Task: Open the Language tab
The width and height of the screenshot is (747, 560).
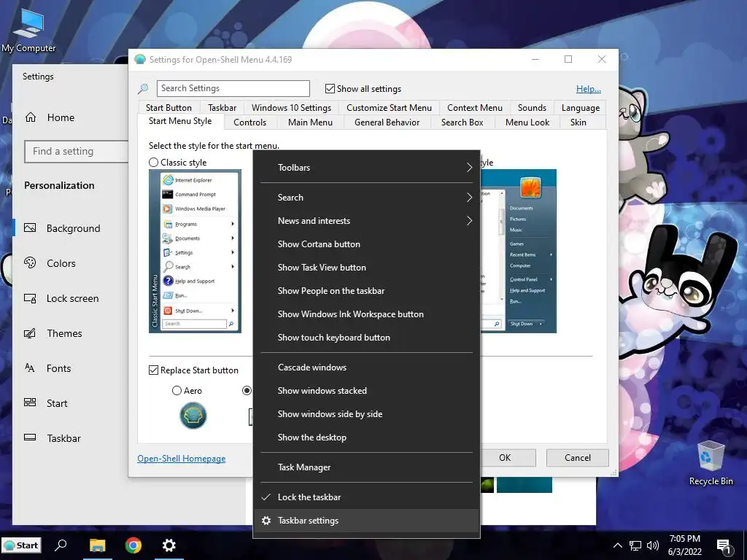Action: click(580, 108)
